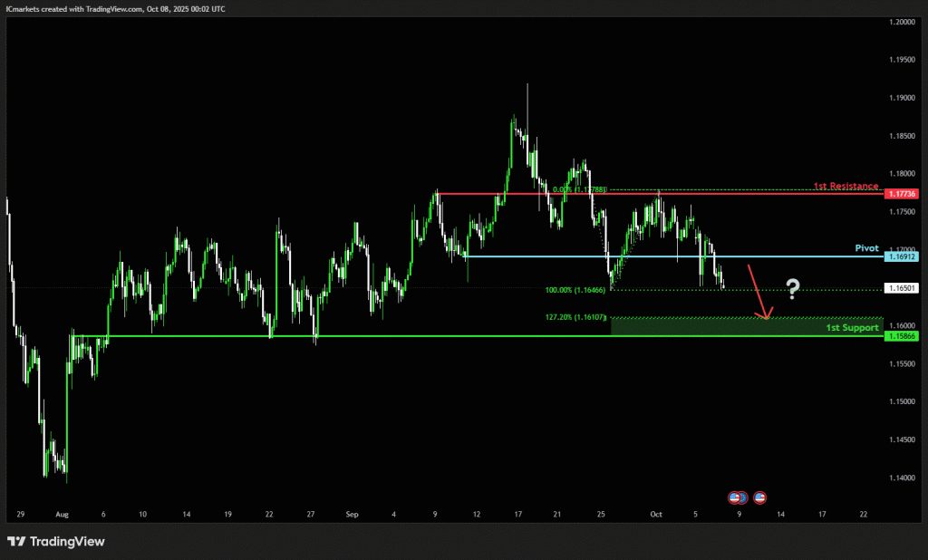
Task: Select the red downward arrow drawing
Action: tap(758, 292)
